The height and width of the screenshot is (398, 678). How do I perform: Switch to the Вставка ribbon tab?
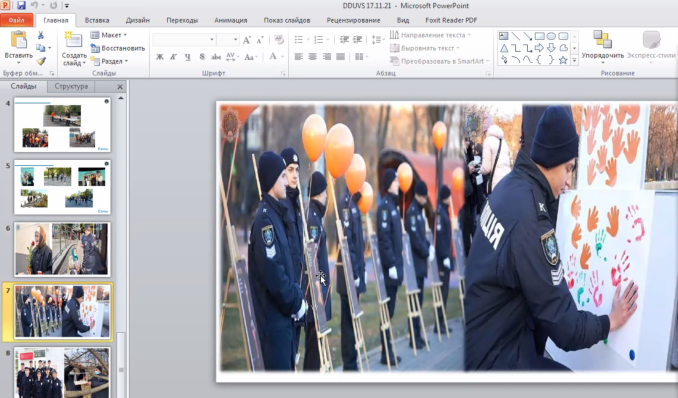tap(97, 20)
